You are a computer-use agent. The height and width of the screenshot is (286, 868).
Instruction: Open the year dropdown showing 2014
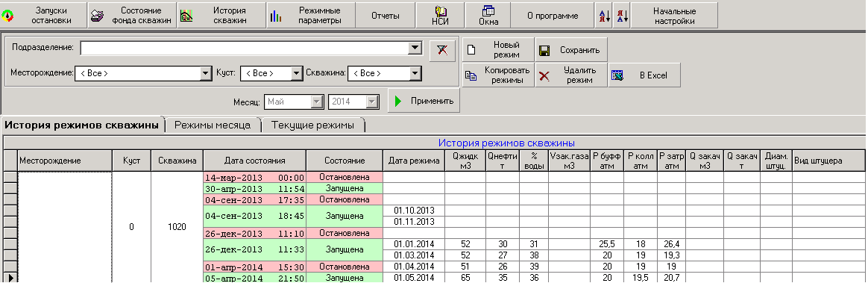click(372, 102)
